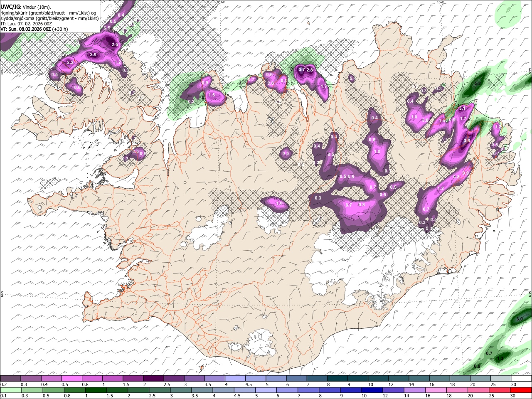
Task: Select the pale green 0.1 swatch in lower legend
Action: coord(11,390)
